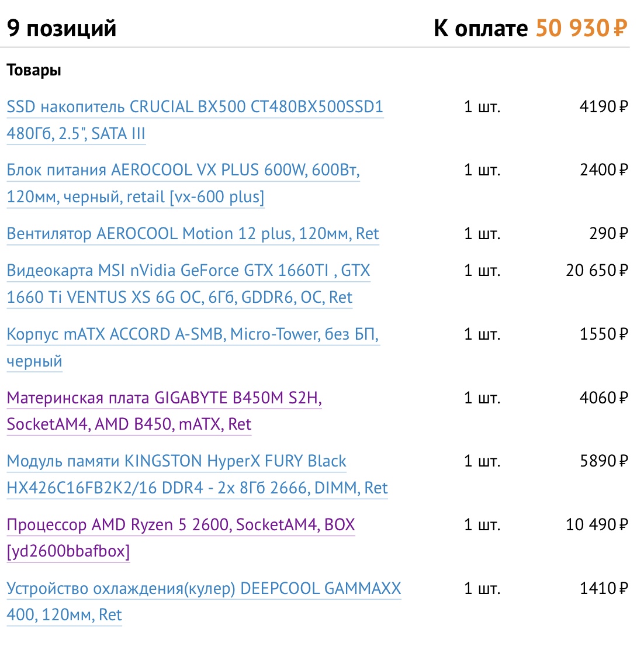The height and width of the screenshot is (646, 644).
Task: Open the Aerocool VX Plus 600W power supply link
Action: pos(183,171)
